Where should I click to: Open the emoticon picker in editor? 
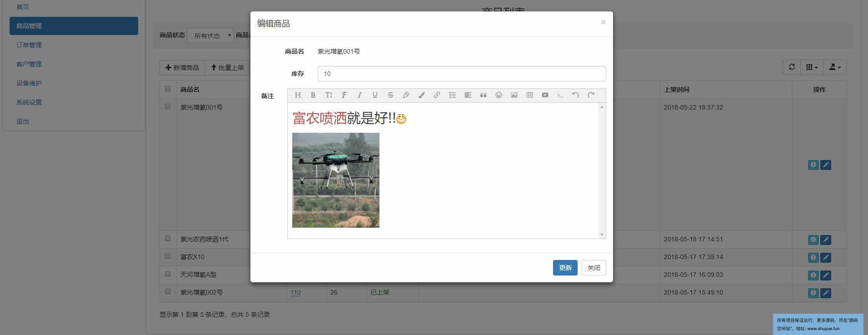[499, 95]
